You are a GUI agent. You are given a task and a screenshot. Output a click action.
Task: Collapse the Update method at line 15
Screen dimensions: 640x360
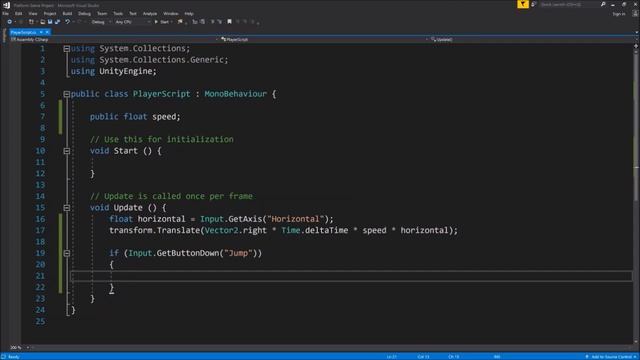(67, 208)
